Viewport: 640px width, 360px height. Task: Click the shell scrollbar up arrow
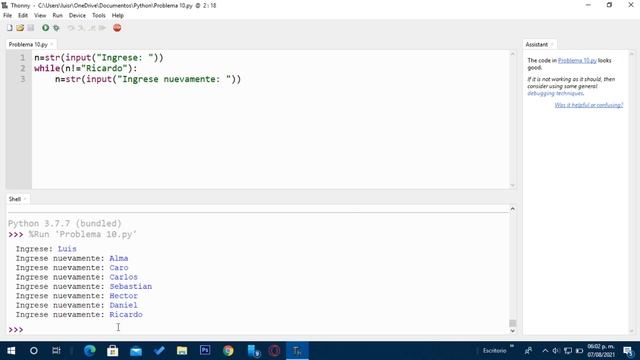[x=512, y=209]
